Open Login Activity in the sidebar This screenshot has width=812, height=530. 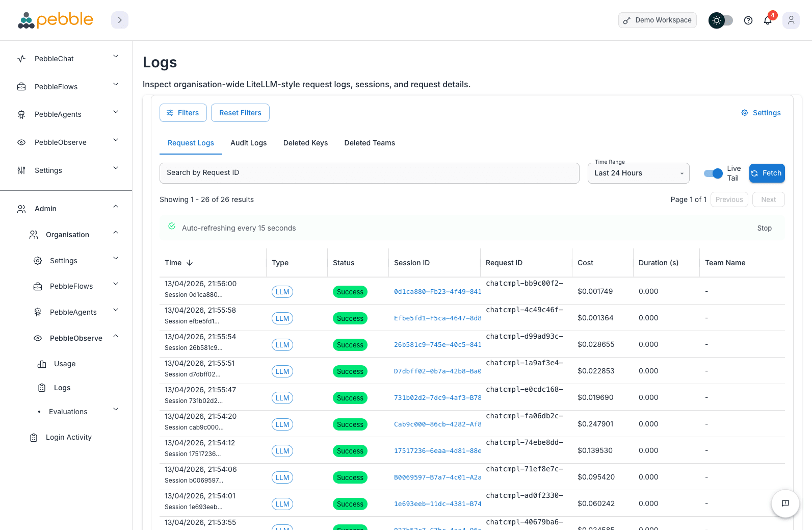(69, 437)
